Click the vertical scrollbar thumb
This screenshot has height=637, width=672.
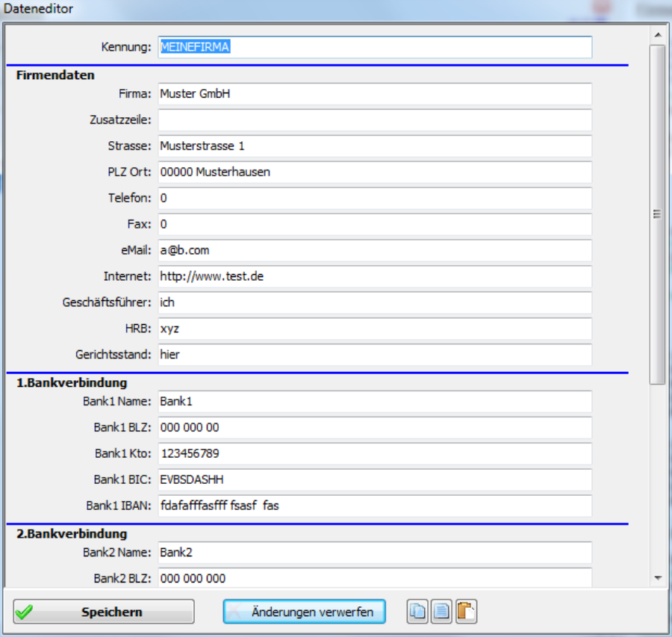tap(657, 214)
